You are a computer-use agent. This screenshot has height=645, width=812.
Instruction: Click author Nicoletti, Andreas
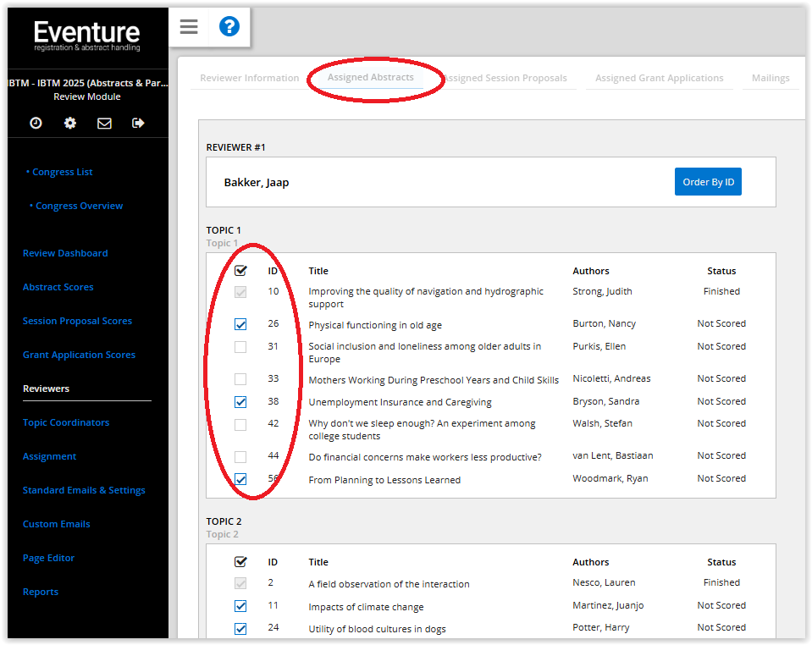tap(611, 378)
